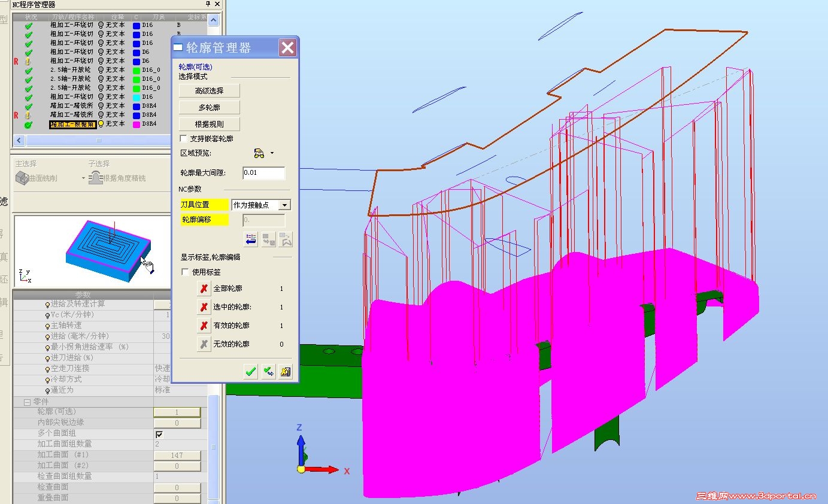Viewport: 828px width, 504px height.
Task: Click the 状况 column header
Action: 31,17
